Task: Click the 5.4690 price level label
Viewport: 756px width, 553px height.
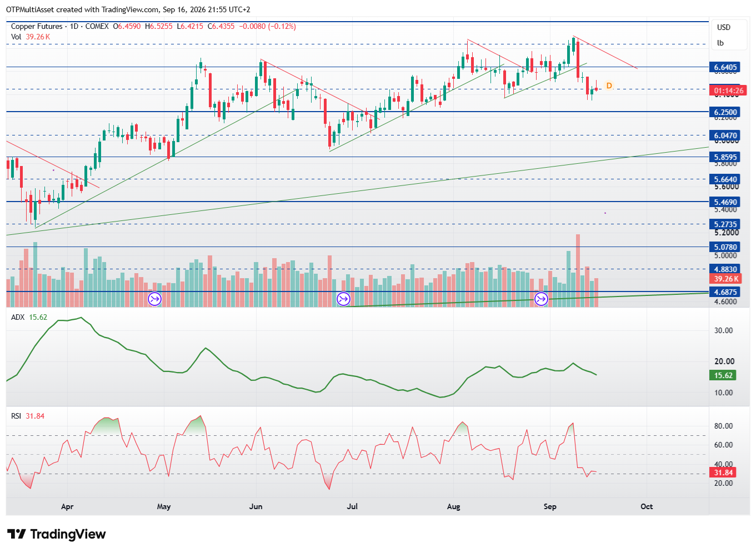Action: [x=725, y=202]
